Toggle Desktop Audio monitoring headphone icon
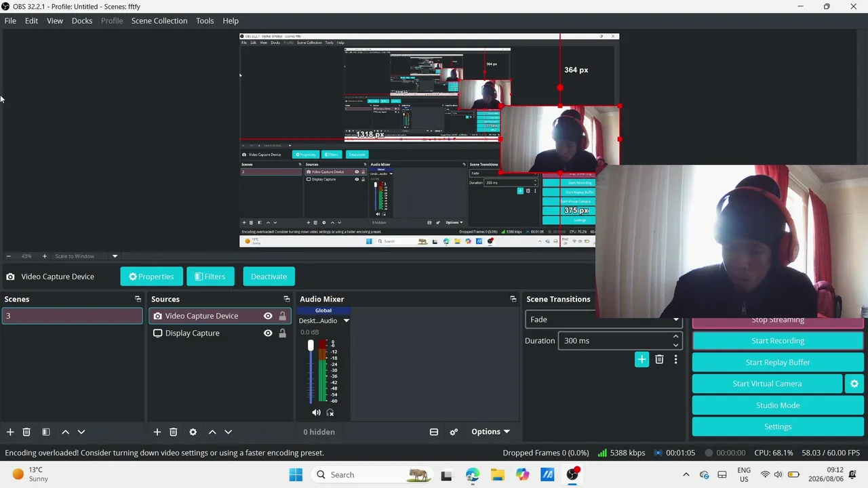This screenshot has height=488, width=868. (330, 412)
